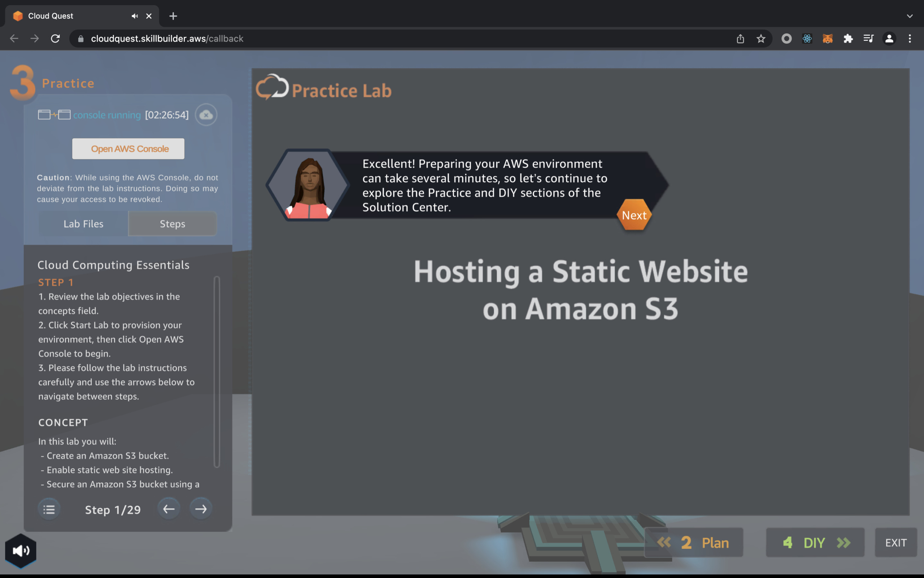Image resolution: width=924 pixels, height=578 pixels.
Task: Click Hosting a Static Website title
Action: coord(580,290)
